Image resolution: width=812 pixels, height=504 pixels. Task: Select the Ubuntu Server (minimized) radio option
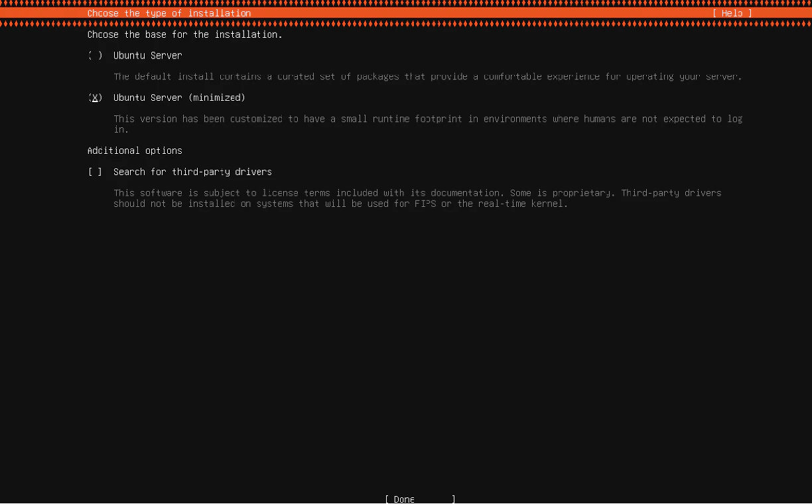pos(167,98)
